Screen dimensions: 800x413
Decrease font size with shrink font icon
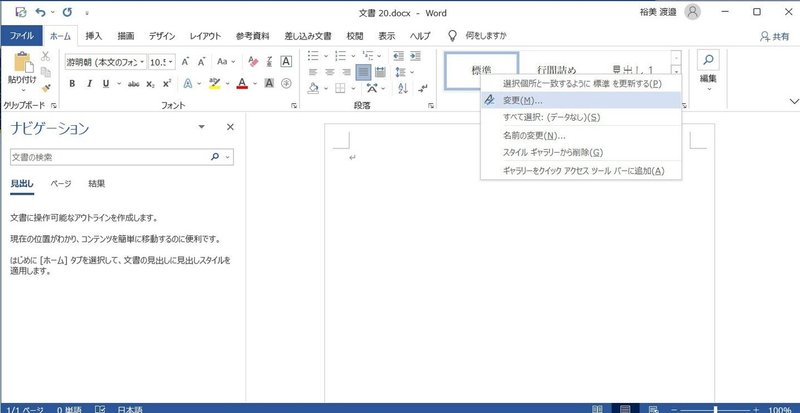click(202, 62)
